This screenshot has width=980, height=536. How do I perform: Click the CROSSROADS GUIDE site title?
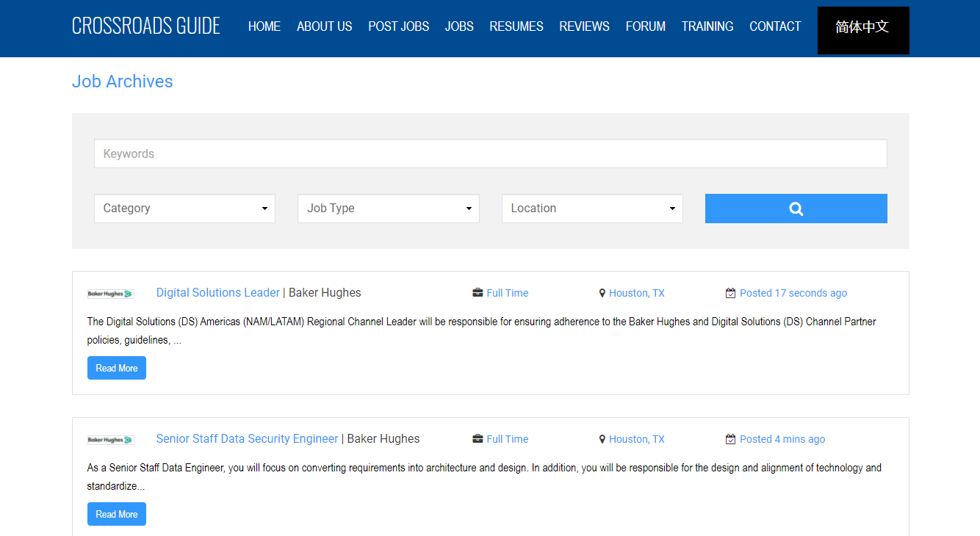(x=146, y=26)
